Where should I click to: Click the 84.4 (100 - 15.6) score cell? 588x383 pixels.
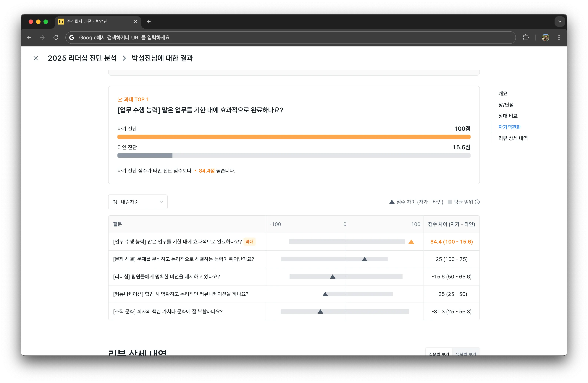click(x=451, y=242)
